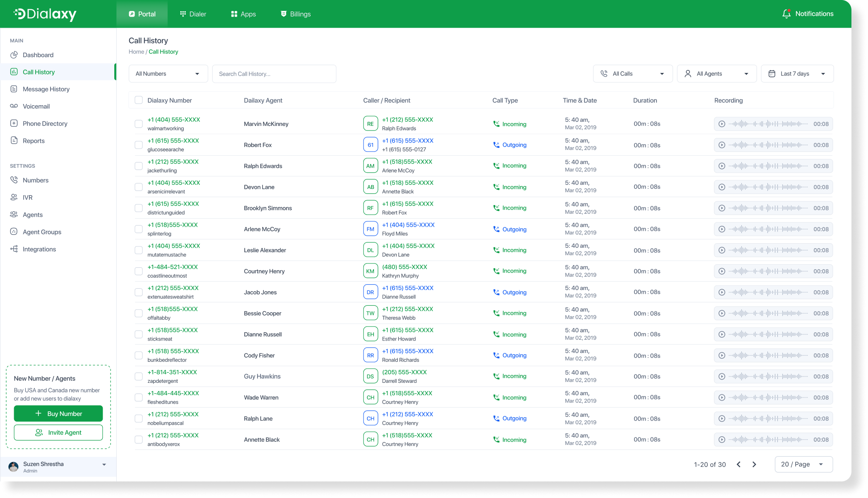Screen dimensions: 868x498
Task: Open the Integrations page
Action: point(39,249)
